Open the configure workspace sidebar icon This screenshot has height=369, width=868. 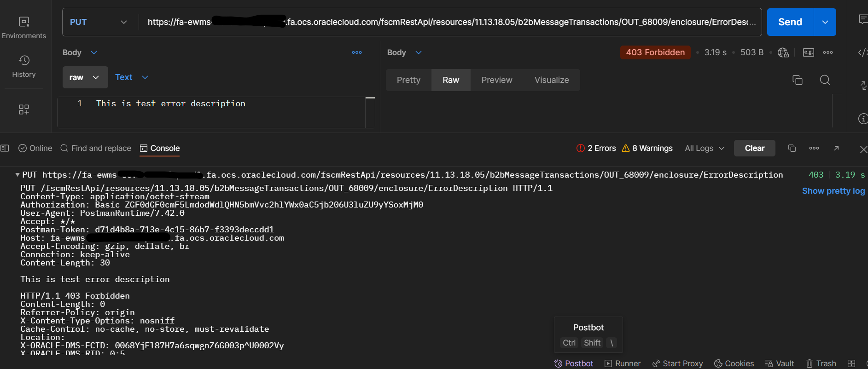[24, 109]
